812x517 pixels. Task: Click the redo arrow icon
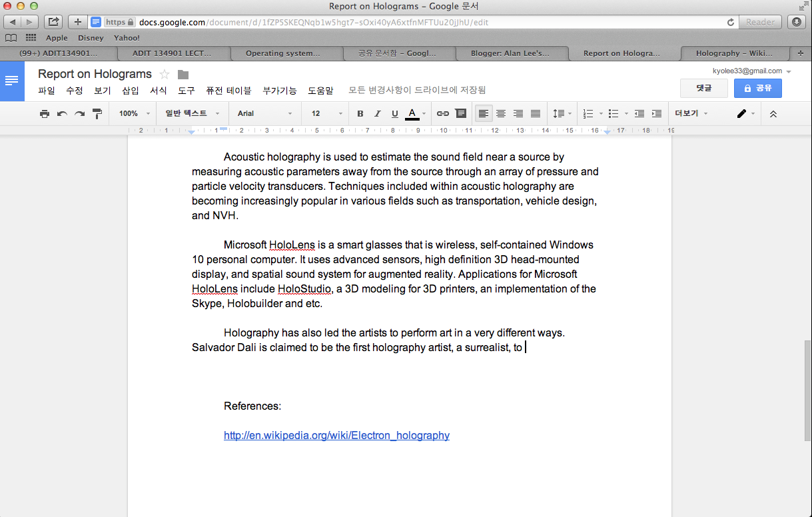[x=79, y=114]
